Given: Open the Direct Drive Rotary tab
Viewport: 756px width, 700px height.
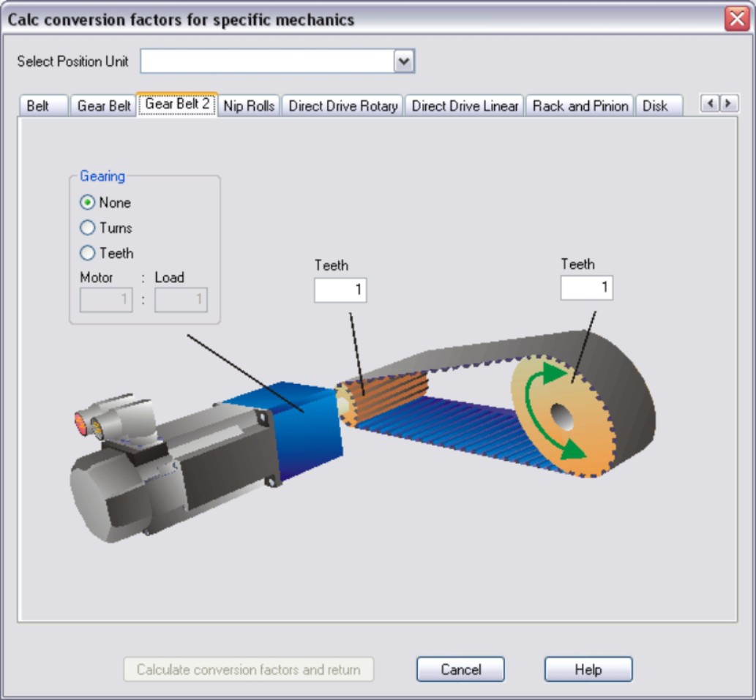Looking at the screenshot, I should point(343,106).
